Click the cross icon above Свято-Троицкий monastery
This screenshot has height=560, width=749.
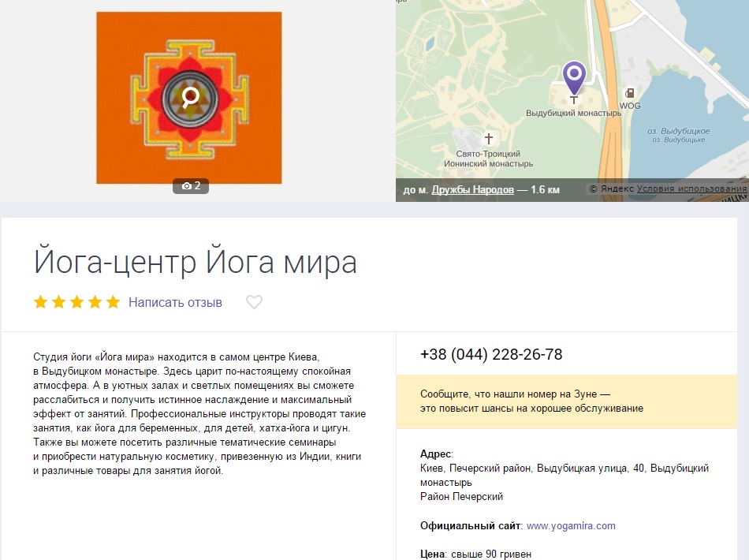pyautogui.click(x=489, y=139)
